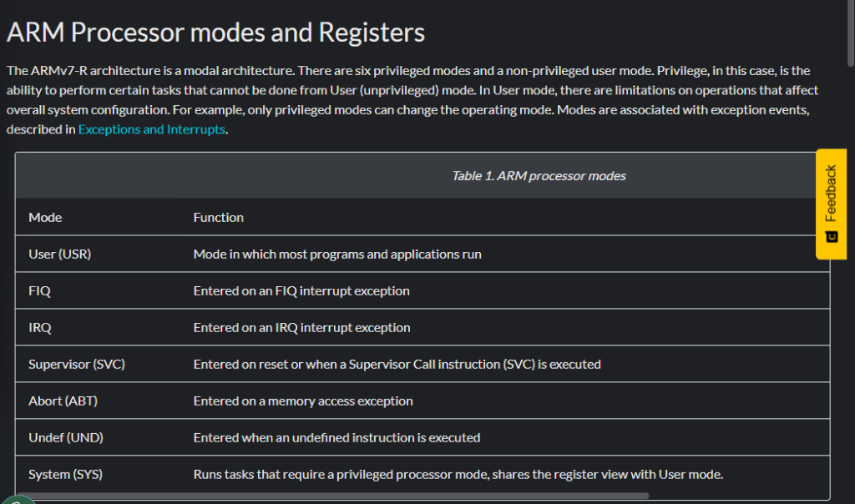This screenshot has width=855, height=504.
Task: Select the Undef (UND) mode cell
Action: tap(65, 437)
